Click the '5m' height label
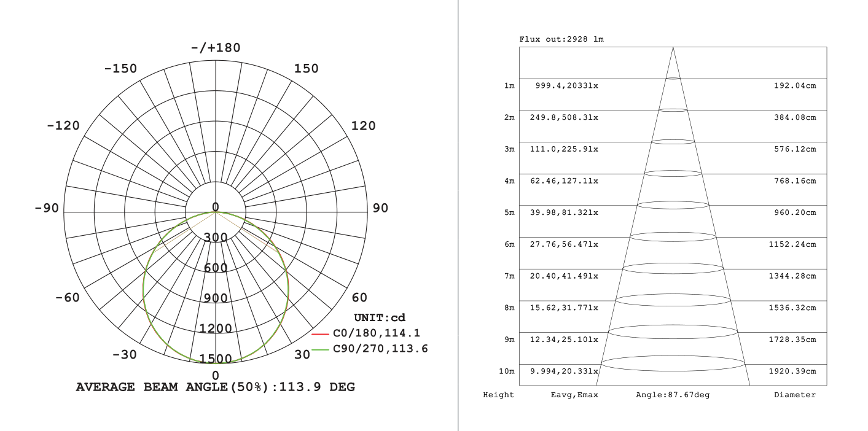868x431 pixels. point(509,212)
